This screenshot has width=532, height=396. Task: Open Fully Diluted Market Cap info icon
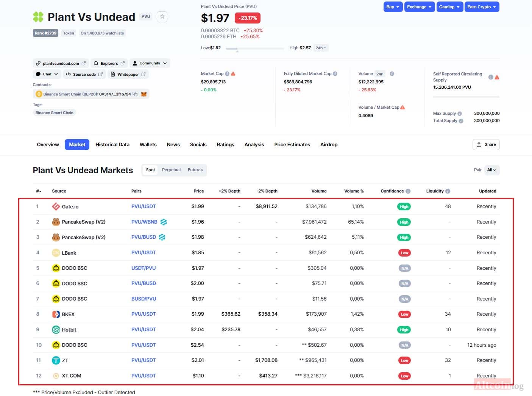point(335,74)
